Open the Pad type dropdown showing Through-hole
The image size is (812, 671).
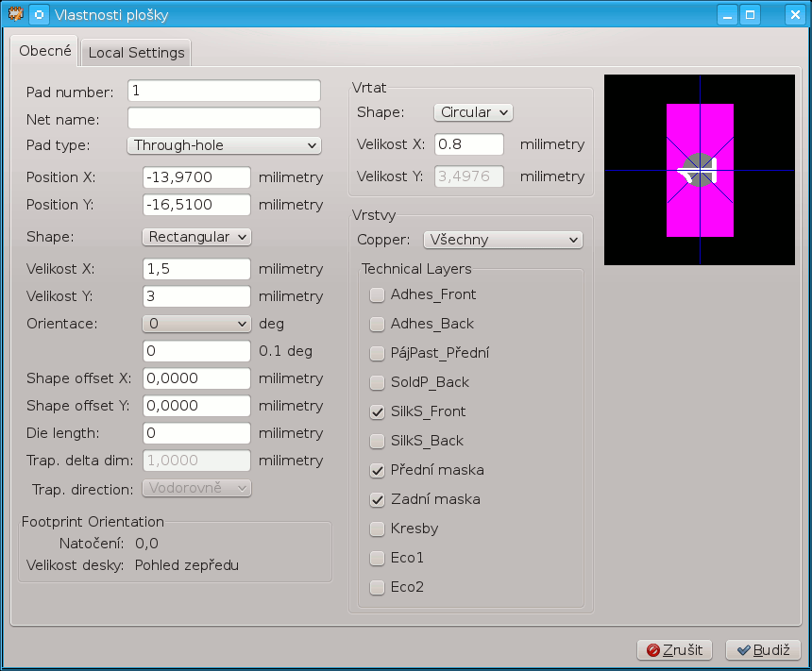click(x=224, y=145)
